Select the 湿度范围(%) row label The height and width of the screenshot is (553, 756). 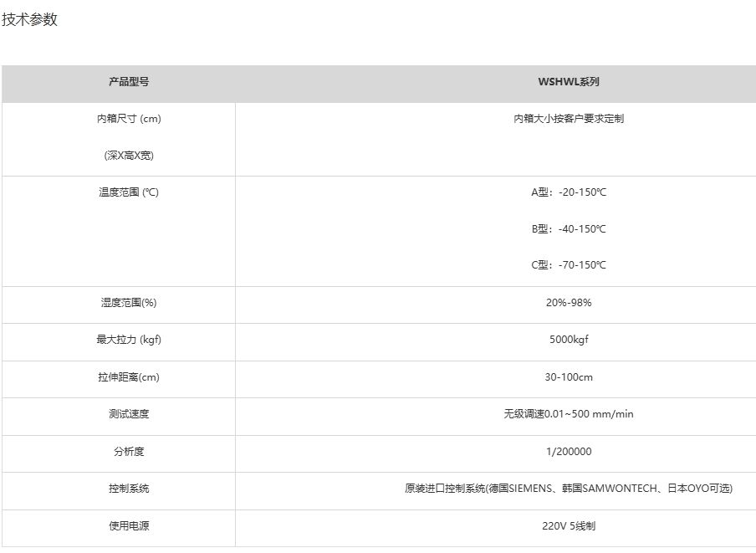click(129, 303)
